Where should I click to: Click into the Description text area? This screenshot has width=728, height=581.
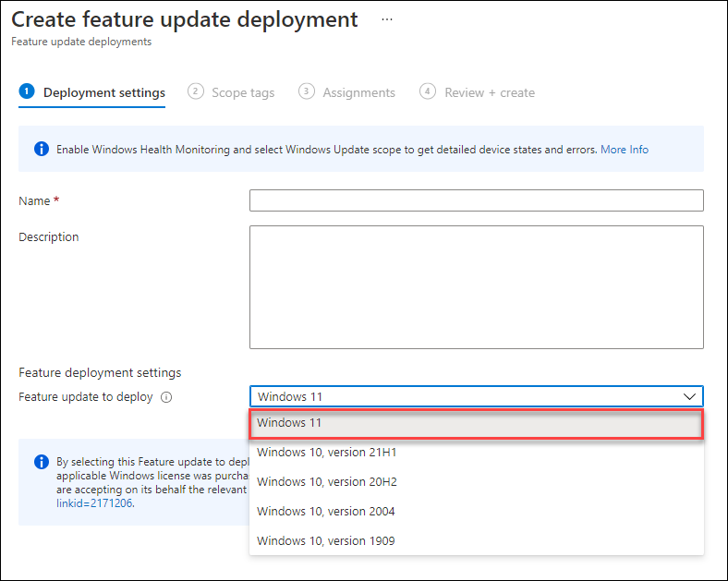(x=477, y=287)
